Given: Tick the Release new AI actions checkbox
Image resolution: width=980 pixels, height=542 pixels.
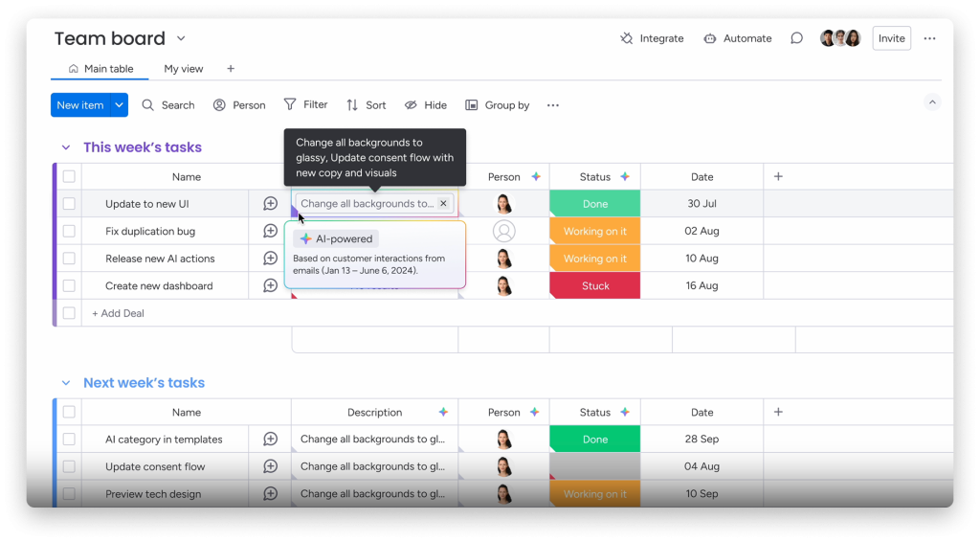Looking at the screenshot, I should (69, 259).
